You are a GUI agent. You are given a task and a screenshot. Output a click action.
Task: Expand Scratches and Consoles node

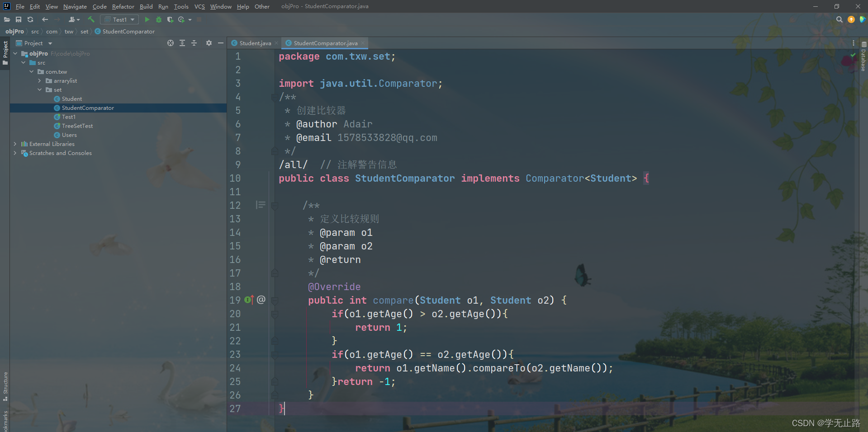(x=15, y=153)
